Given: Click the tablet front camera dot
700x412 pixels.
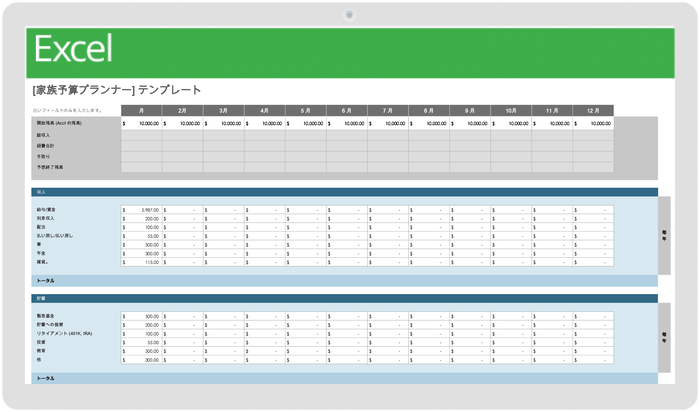Looking at the screenshot, I should [x=349, y=15].
